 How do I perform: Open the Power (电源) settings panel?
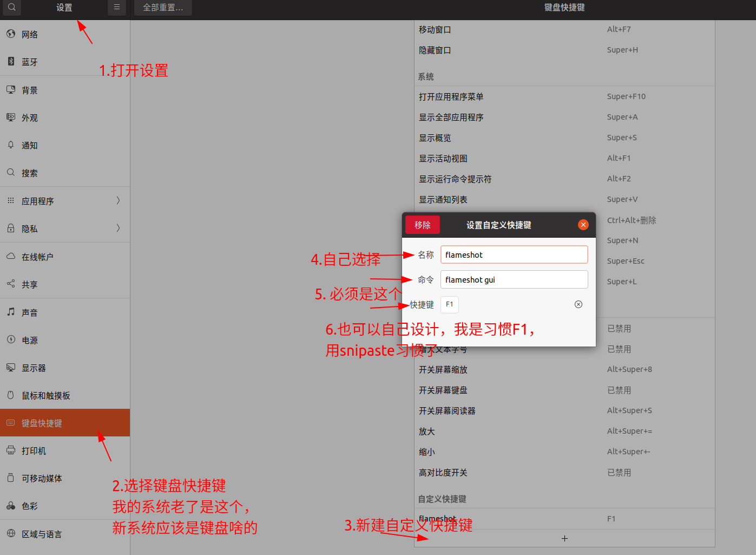[30, 339]
